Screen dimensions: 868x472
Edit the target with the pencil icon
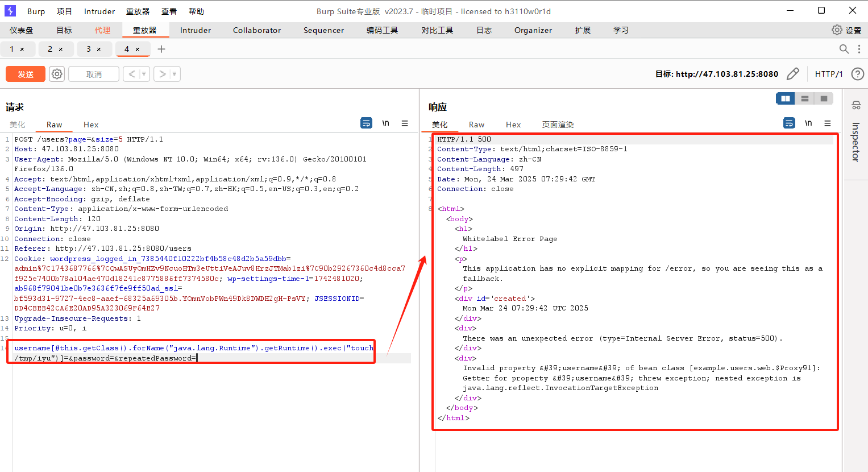(x=793, y=74)
